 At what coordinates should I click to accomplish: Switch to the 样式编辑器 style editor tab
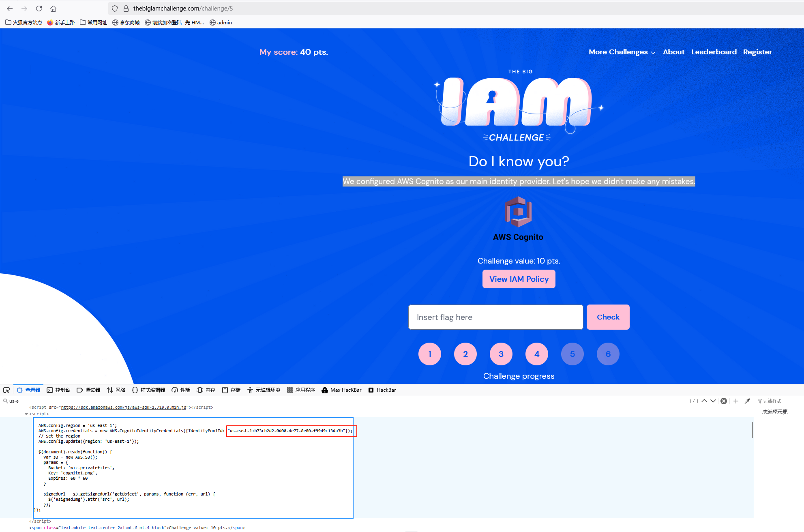148,390
